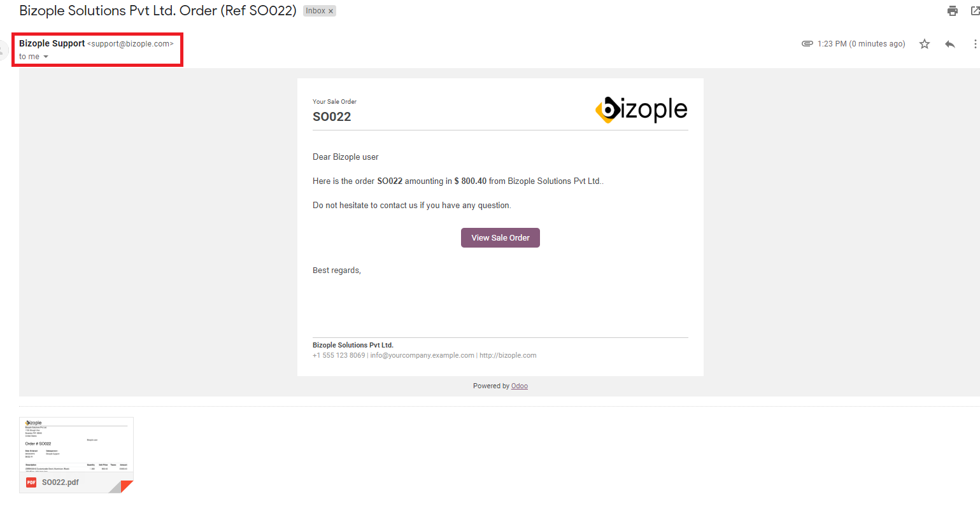Screen dimensions: 980x506
Task: Click the View Sale Order button
Action: coord(501,237)
